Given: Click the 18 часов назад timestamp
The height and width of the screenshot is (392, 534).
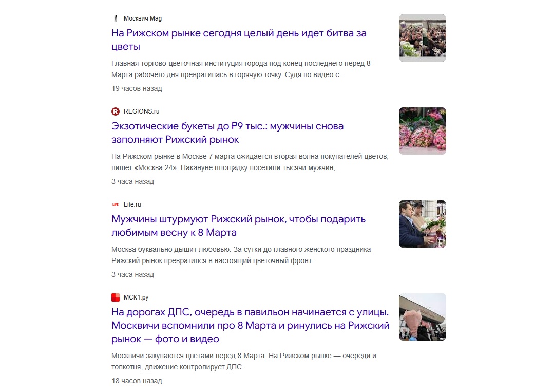Looking at the screenshot, I should [x=137, y=381].
